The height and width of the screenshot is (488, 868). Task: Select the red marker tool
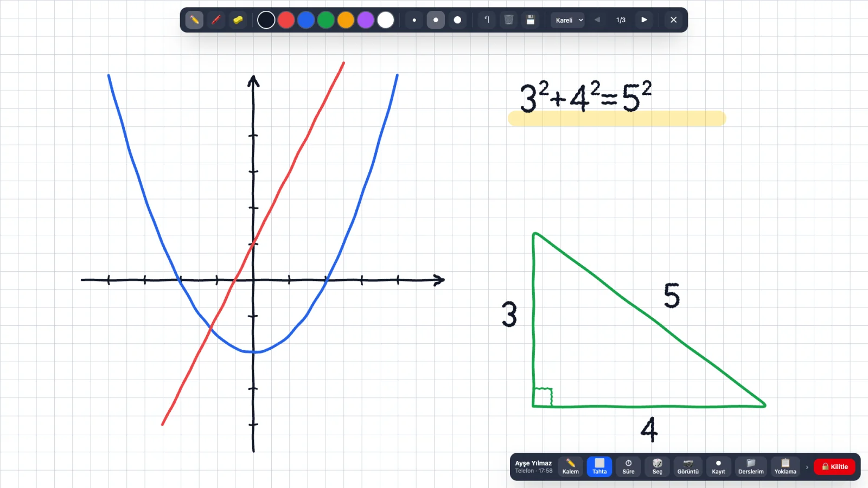tap(216, 20)
